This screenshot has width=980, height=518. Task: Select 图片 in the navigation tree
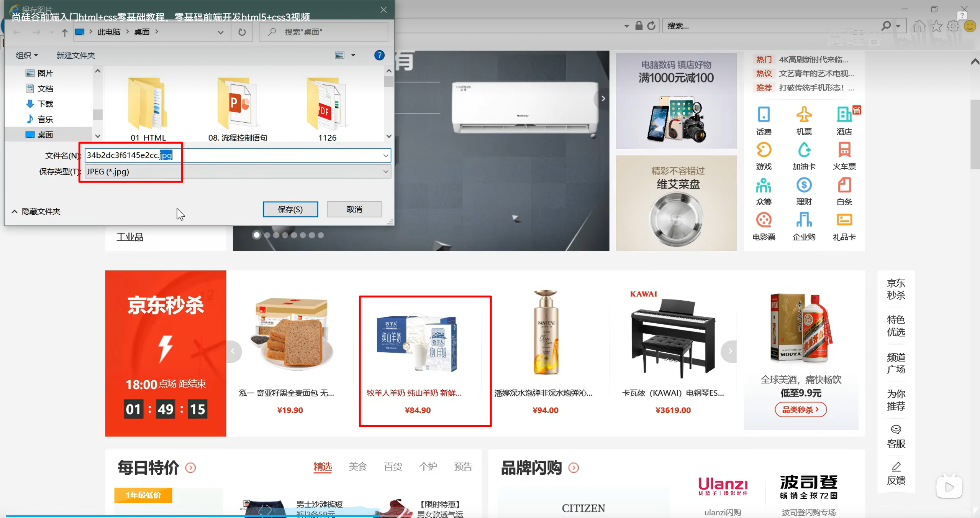(45, 73)
